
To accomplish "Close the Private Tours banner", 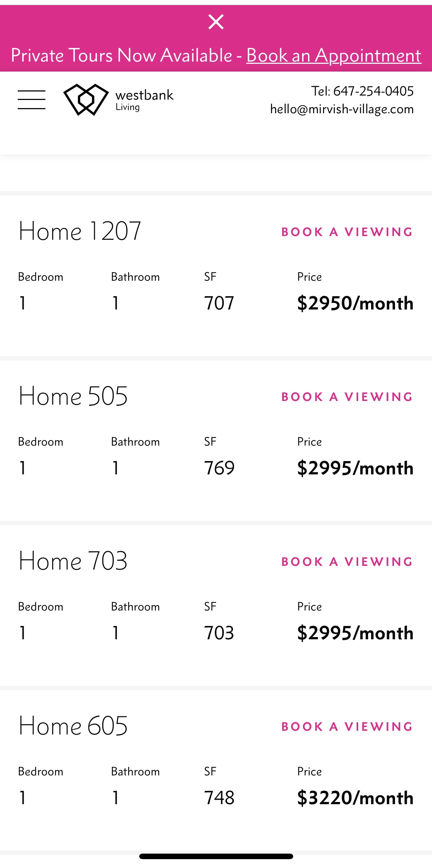I will pyautogui.click(x=216, y=22).
